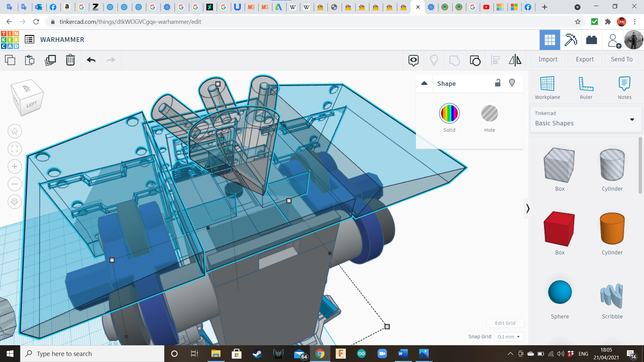
Task: Delete the selected shape with trash icon
Action: (70, 60)
